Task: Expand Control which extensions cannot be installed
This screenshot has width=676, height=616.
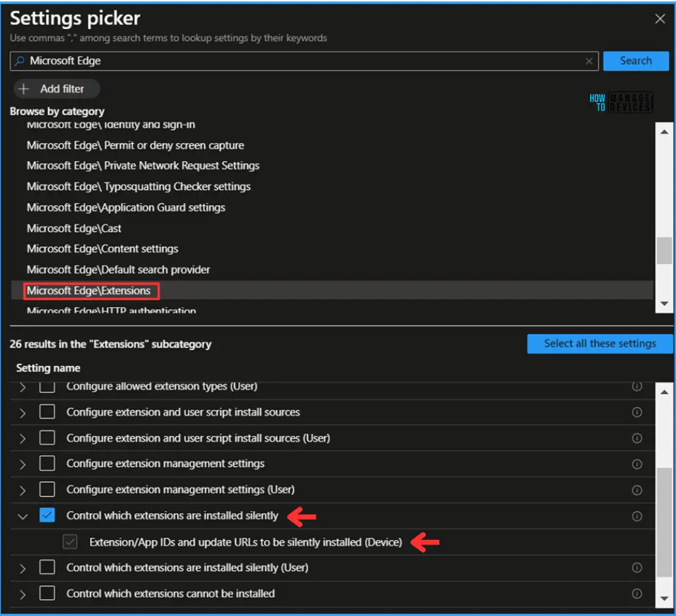Action: click(x=23, y=595)
